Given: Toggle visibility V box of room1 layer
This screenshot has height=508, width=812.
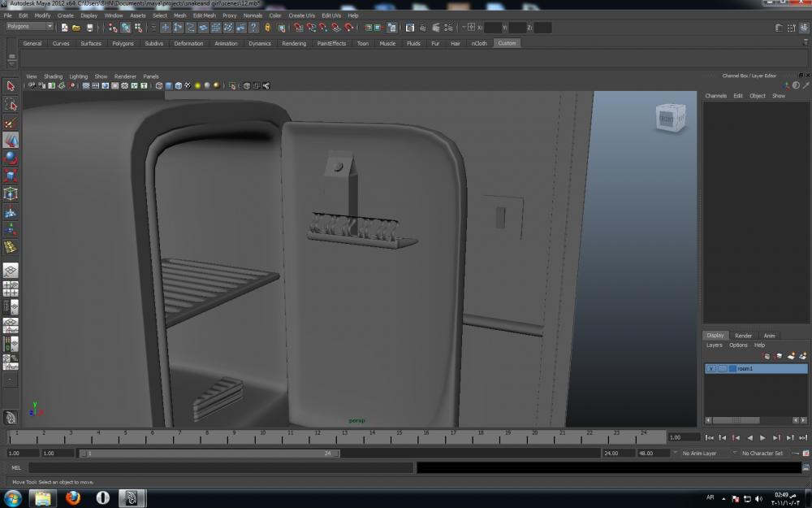Looking at the screenshot, I should (711, 369).
